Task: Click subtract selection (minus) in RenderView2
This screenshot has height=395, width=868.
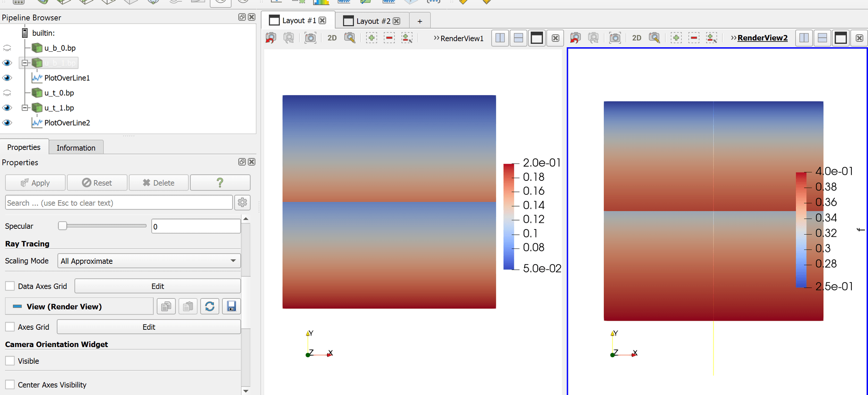Action: click(x=694, y=38)
